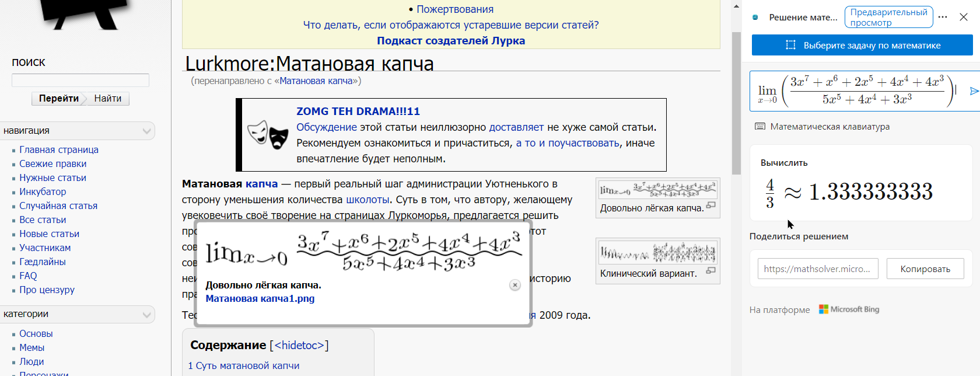Open Про цензуру link
This screenshot has height=376, width=980.
click(x=47, y=290)
